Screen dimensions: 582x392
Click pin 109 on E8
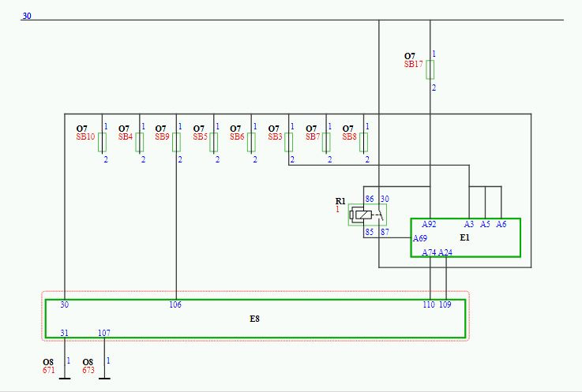point(445,304)
